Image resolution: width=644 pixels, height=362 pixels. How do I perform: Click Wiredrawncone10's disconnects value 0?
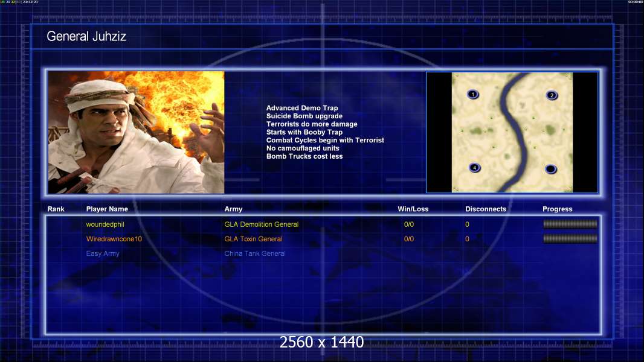[x=467, y=239]
